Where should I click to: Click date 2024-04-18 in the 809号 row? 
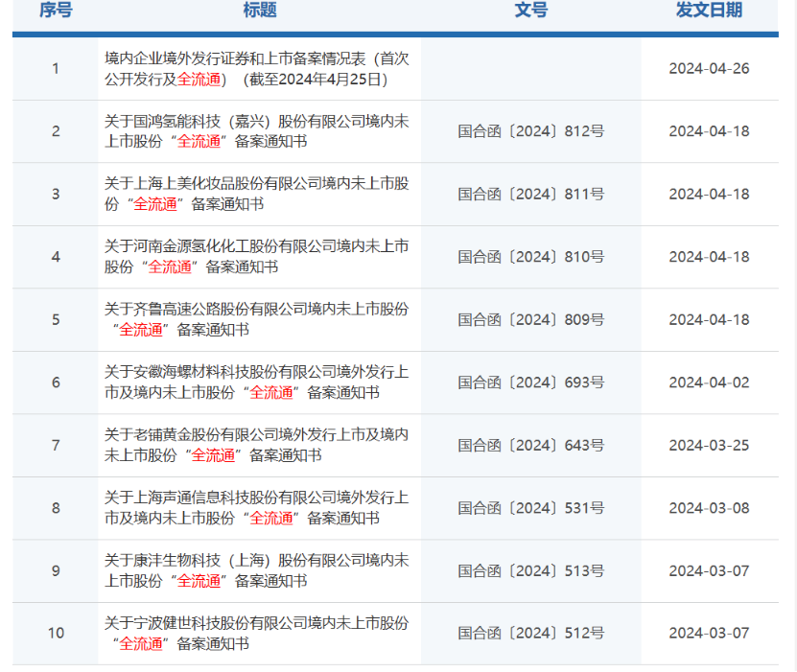pyautogui.click(x=709, y=319)
